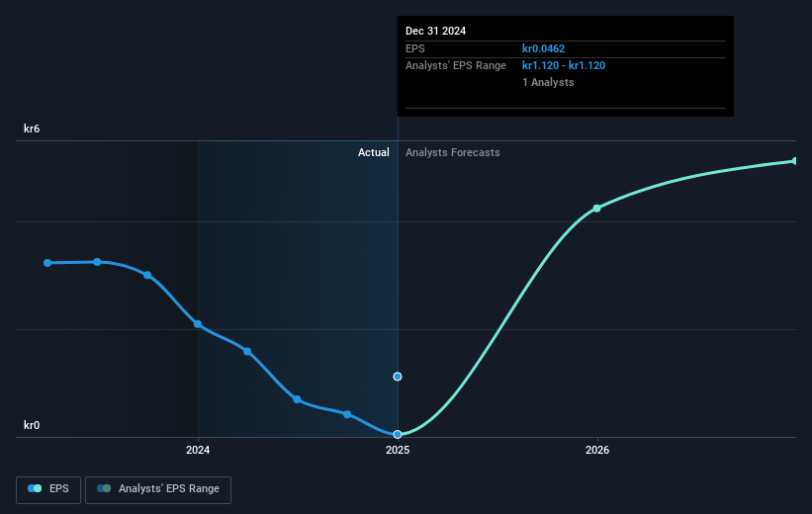Toggle the Analysts' EPS Range legend
Viewport: 812px width, 514px height.
coord(158,489)
